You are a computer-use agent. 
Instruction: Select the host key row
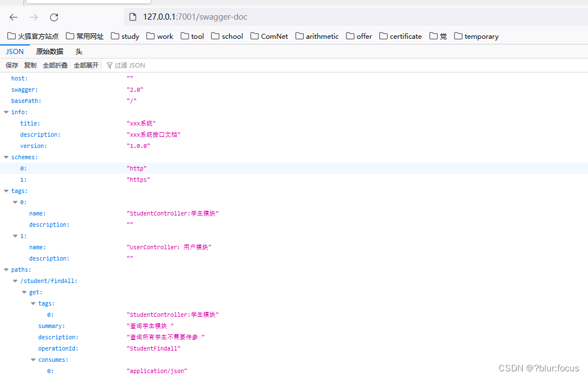click(294, 78)
